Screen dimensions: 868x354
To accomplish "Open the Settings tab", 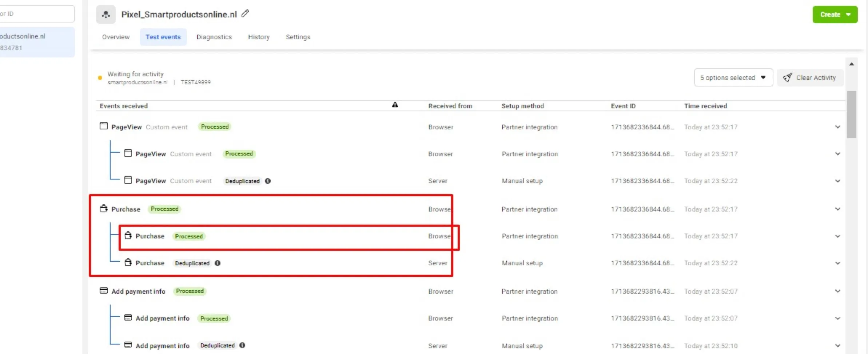I will 298,37.
